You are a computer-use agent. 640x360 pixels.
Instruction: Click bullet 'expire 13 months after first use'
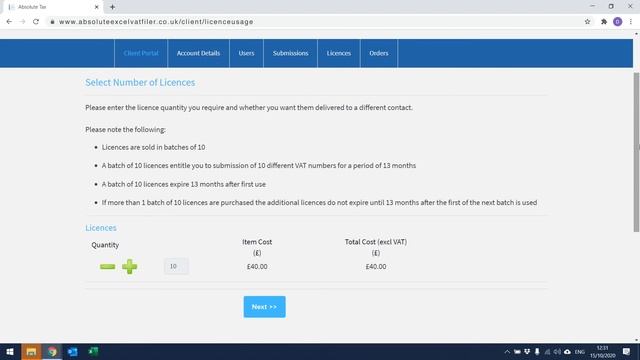[184, 184]
